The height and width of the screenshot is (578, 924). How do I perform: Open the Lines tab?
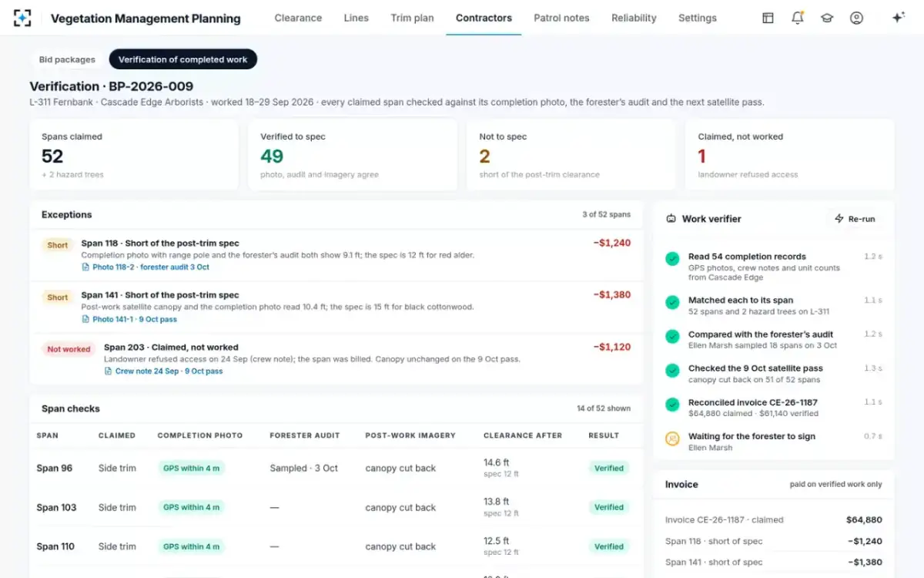(x=356, y=18)
